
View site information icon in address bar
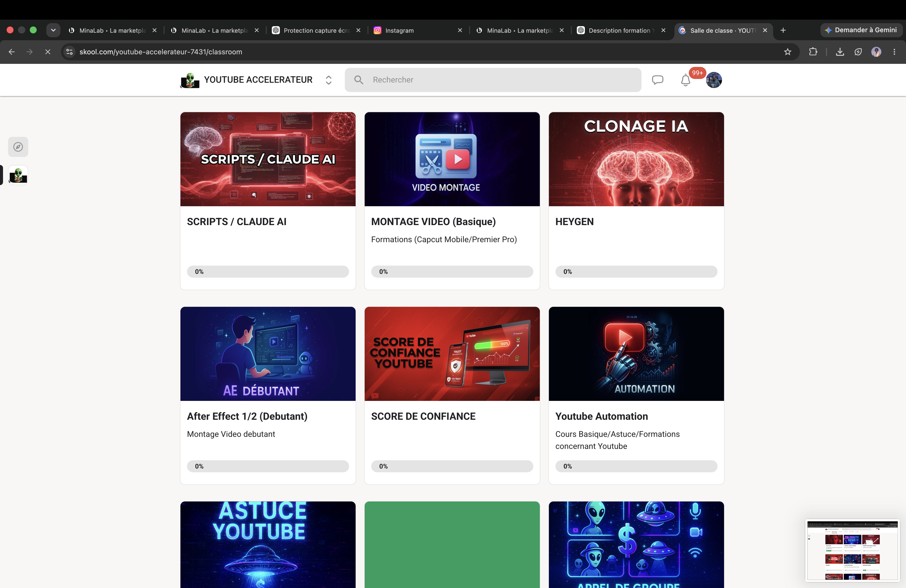pos(70,52)
